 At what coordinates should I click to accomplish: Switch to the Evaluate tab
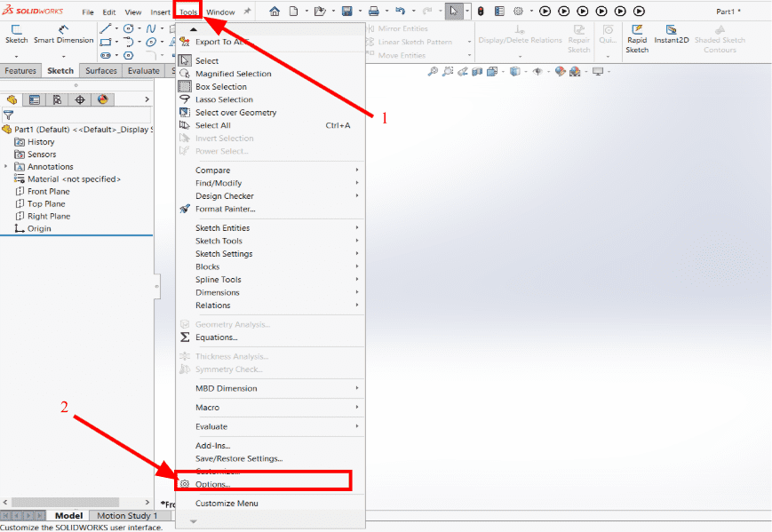tap(143, 70)
